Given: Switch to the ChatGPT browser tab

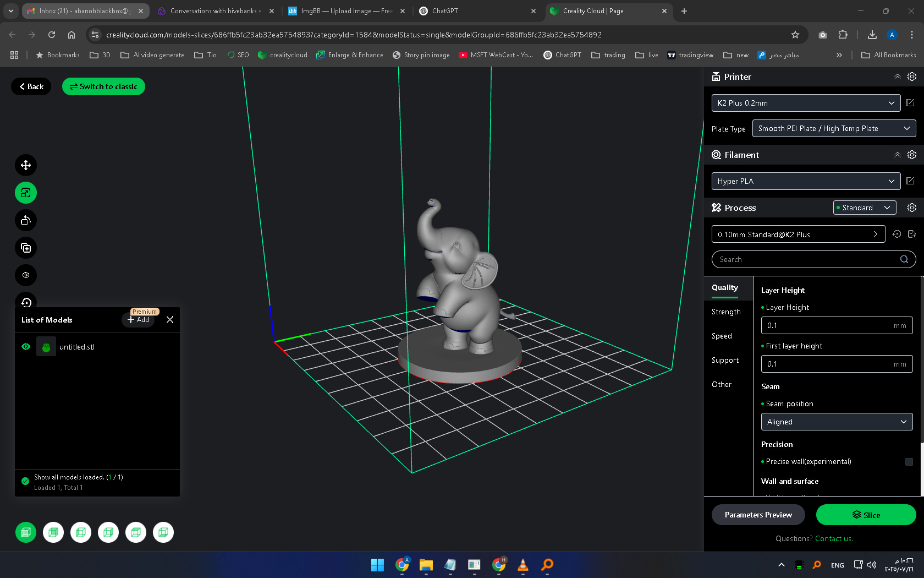Looking at the screenshot, I should pyautogui.click(x=477, y=11).
